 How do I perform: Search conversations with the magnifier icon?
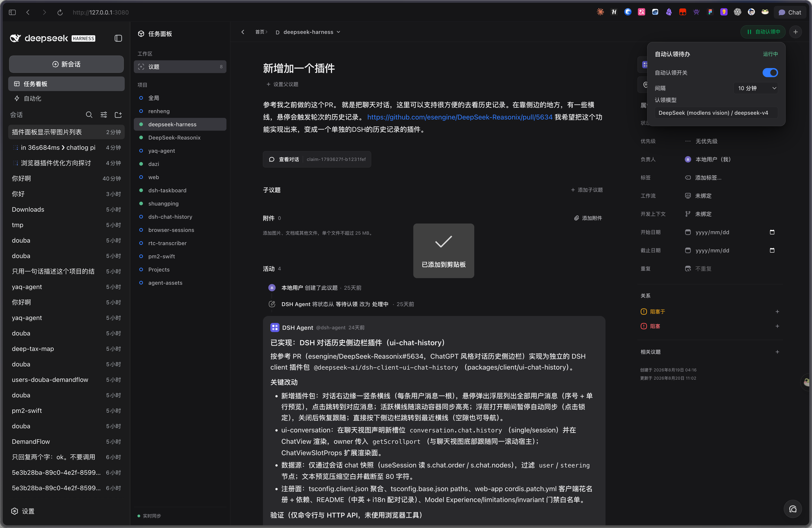point(89,115)
